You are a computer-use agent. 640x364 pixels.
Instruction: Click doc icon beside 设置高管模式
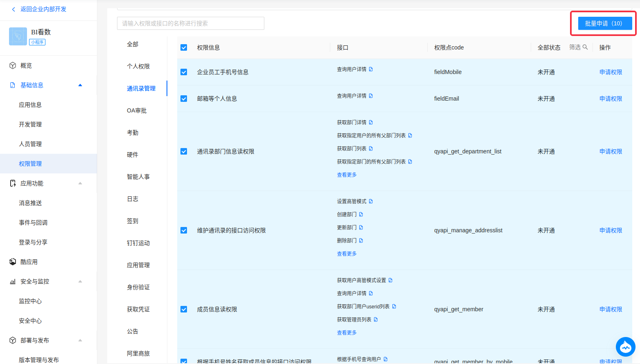[371, 201]
